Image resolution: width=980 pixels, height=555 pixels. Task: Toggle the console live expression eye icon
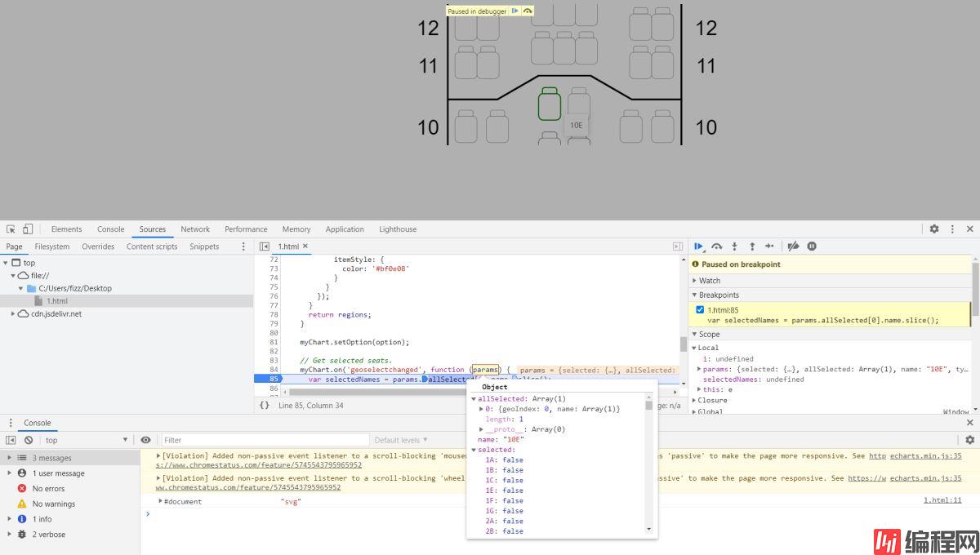pos(145,440)
